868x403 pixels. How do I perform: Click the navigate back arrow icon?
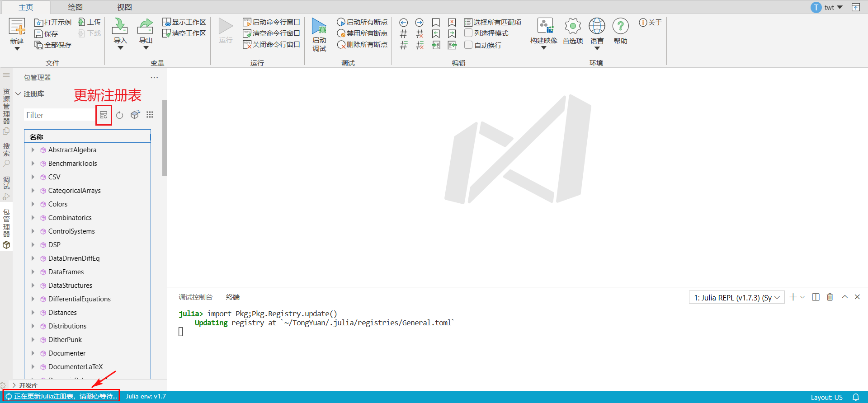[404, 22]
